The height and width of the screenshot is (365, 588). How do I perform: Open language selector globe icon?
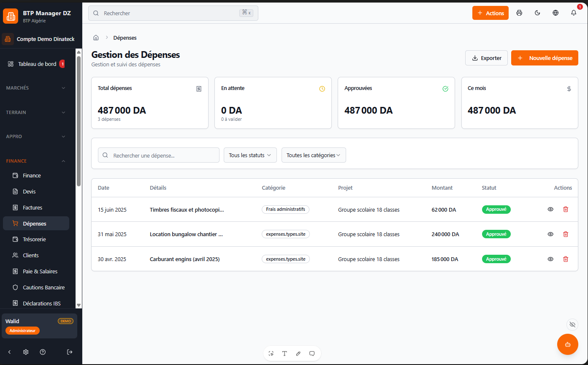point(555,13)
